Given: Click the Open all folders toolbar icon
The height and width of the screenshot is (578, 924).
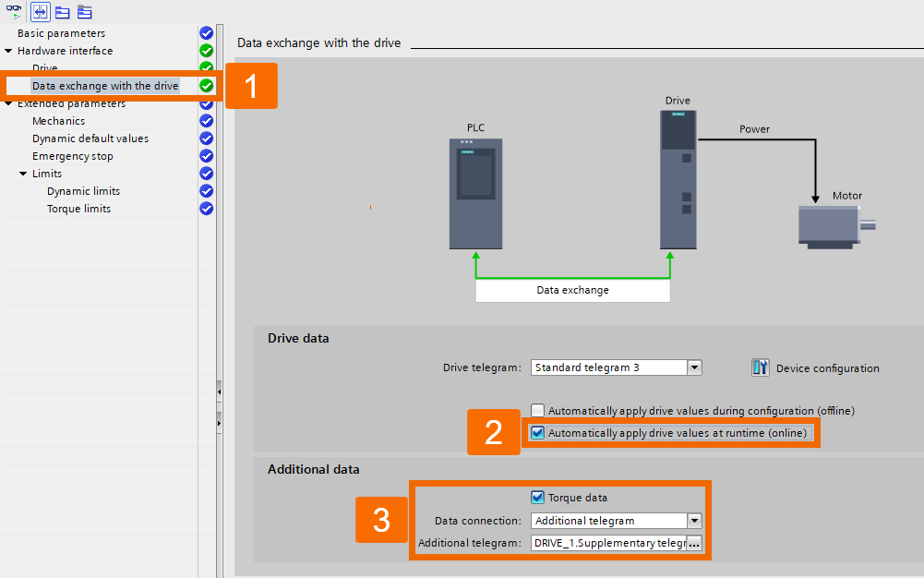Looking at the screenshot, I should click(61, 12).
